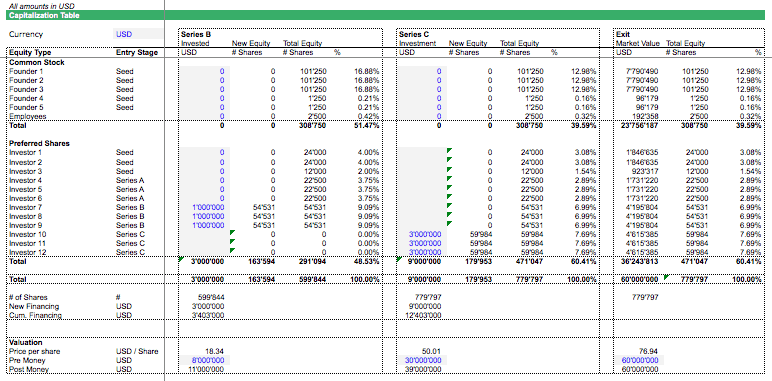Click the Series C price per share 50.01
The width and height of the screenshot is (772, 381).
tap(431, 351)
